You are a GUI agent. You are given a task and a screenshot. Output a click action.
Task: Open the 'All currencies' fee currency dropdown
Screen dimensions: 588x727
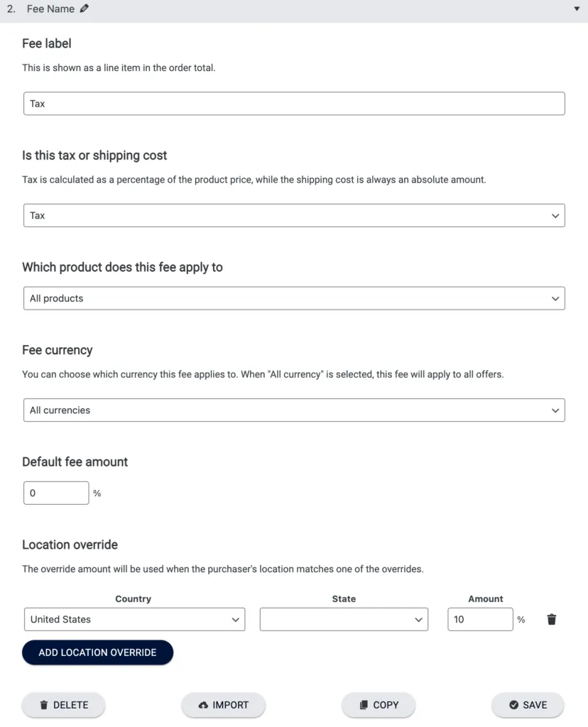pyautogui.click(x=294, y=410)
